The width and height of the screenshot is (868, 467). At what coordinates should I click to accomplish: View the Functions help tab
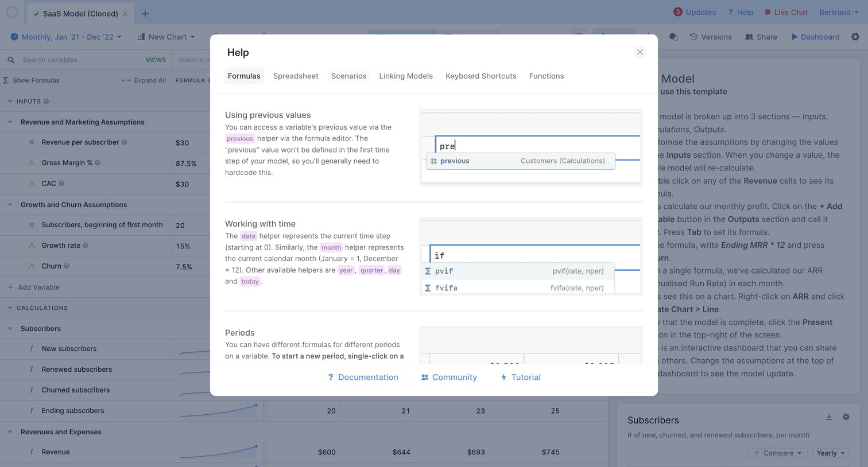click(x=547, y=76)
